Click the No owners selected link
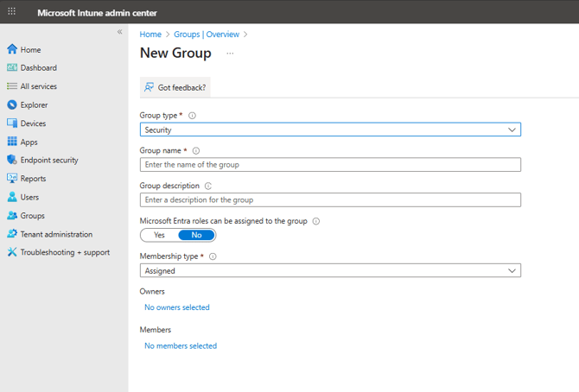Screen dimensions: 579x392 (x=177, y=307)
